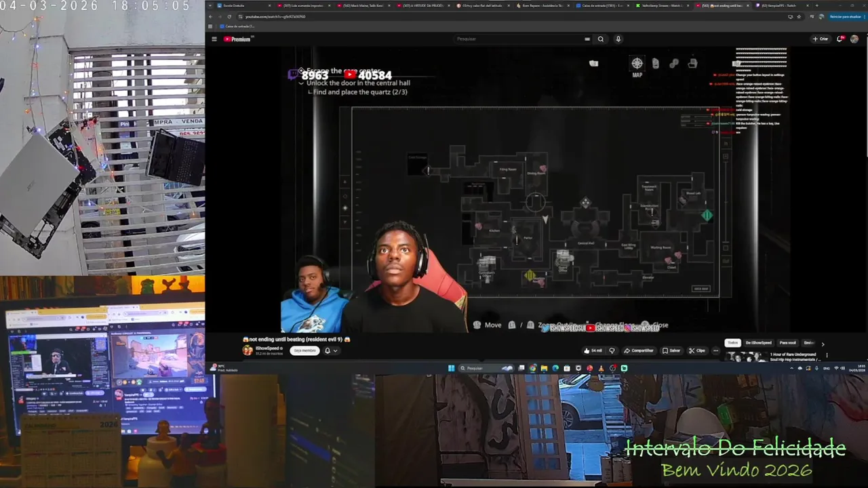Open more actions ellipsis under video
Viewport: 868px width, 488px height.
point(715,350)
